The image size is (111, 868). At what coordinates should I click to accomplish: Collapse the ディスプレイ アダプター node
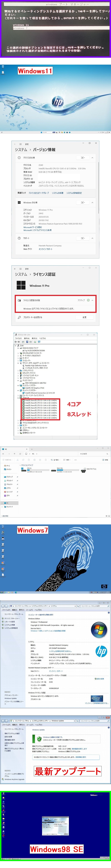[x=18, y=386]
